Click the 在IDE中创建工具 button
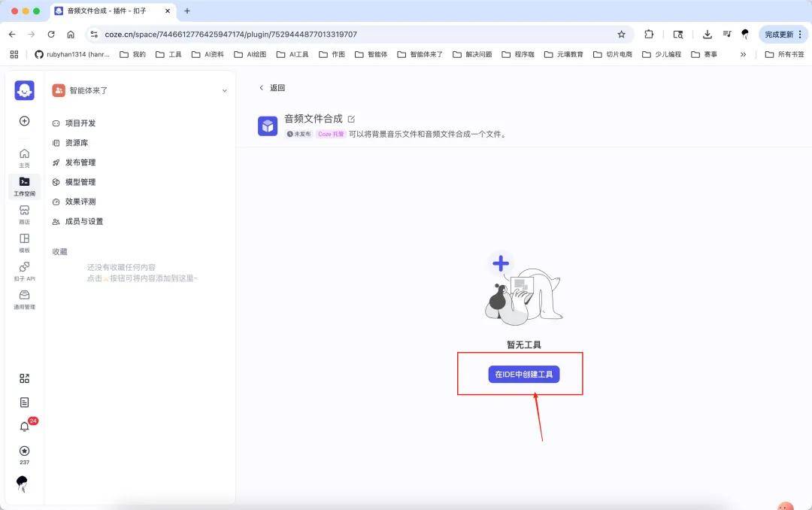812x510 pixels. [x=523, y=374]
